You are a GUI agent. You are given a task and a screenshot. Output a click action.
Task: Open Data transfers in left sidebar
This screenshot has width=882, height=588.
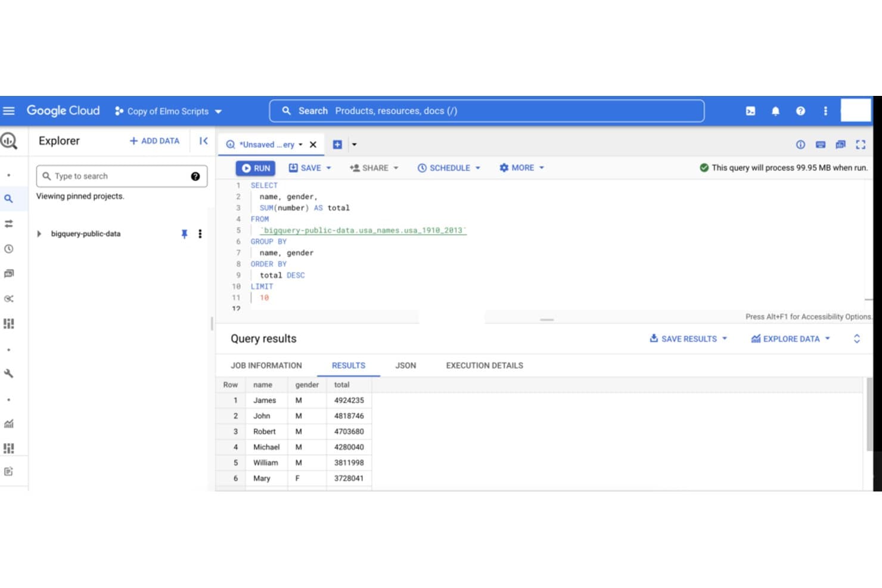coord(8,224)
